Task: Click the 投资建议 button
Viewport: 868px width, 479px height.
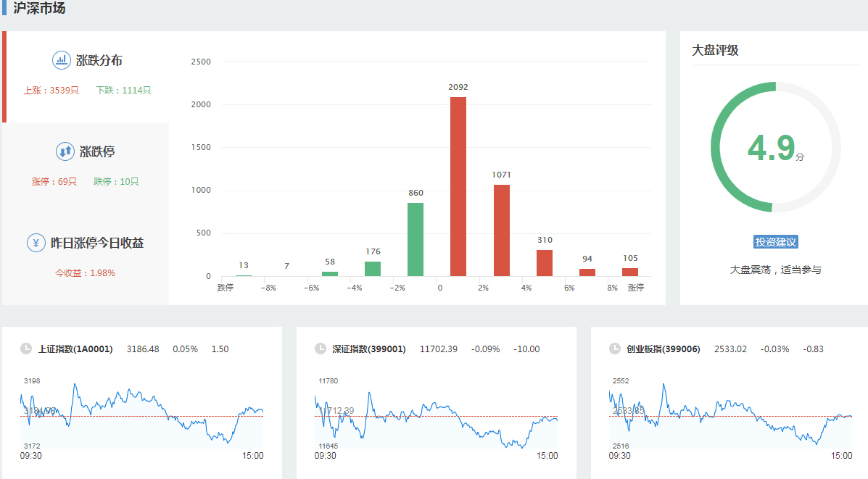Action: click(x=775, y=242)
